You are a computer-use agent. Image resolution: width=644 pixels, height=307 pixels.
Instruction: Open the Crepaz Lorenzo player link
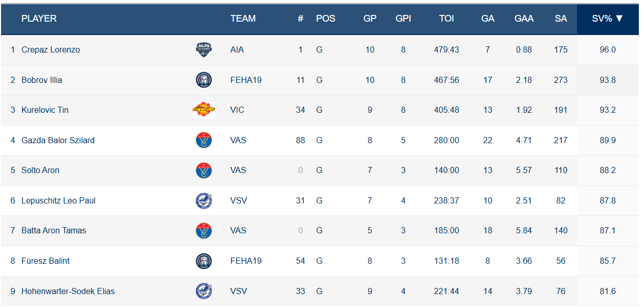pyautogui.click(x=51, y=50)
